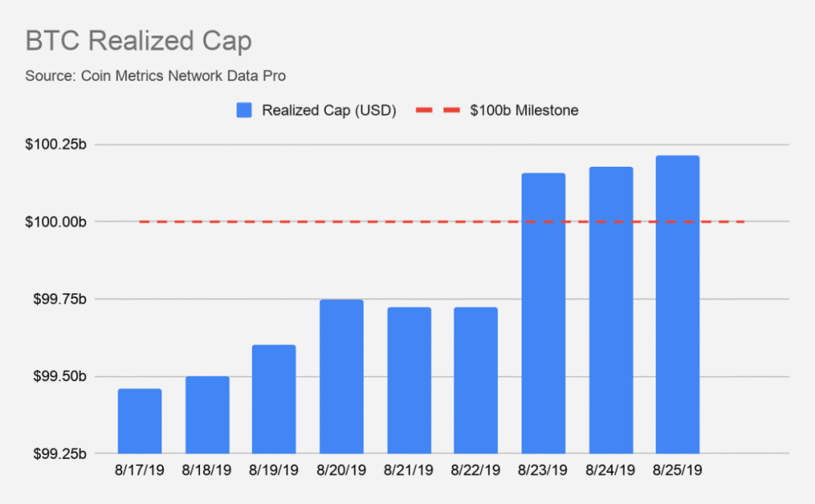This screenshot has width=815, height=504.
Task: Click the $99.75b y-axis label
Action: point(60,299)
